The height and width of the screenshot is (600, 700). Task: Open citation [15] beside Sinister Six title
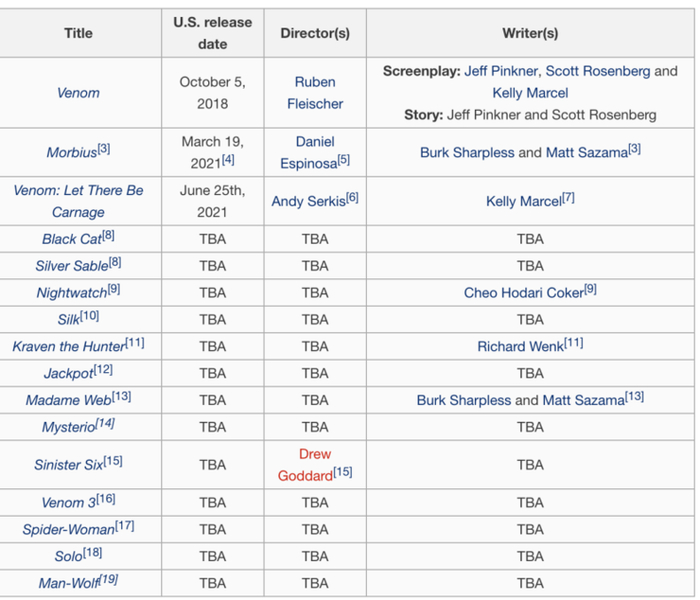click(113, 461)
